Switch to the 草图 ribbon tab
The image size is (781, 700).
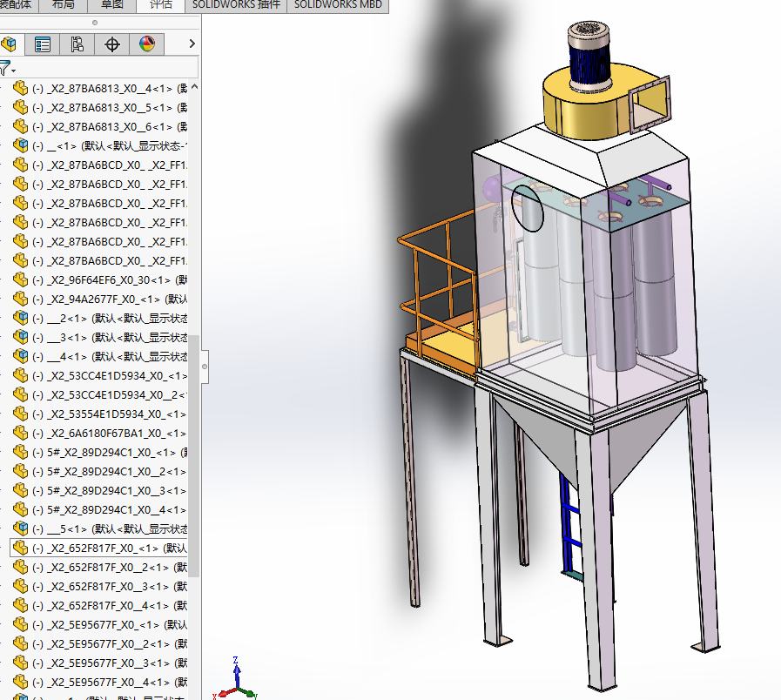click(x=112, y=5)
